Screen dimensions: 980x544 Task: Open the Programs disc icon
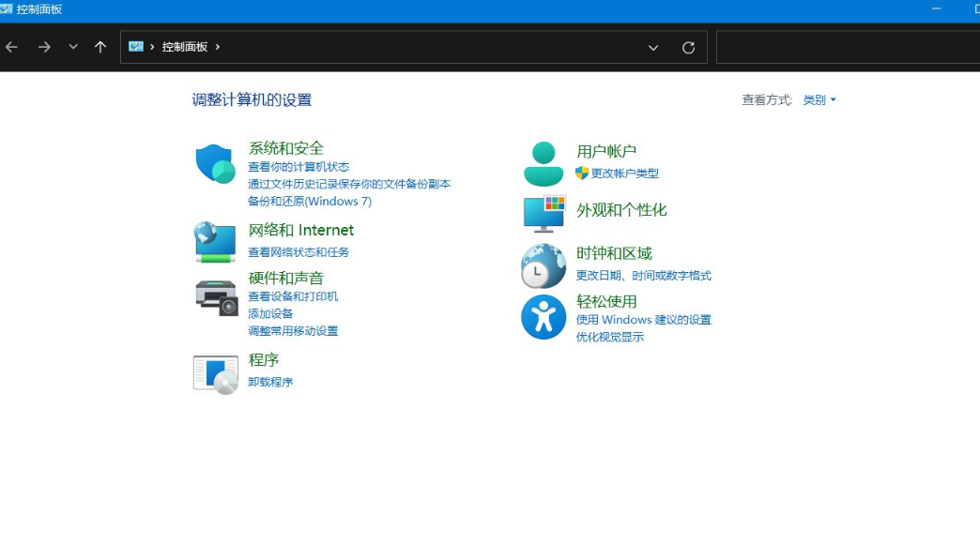(215, 373)
